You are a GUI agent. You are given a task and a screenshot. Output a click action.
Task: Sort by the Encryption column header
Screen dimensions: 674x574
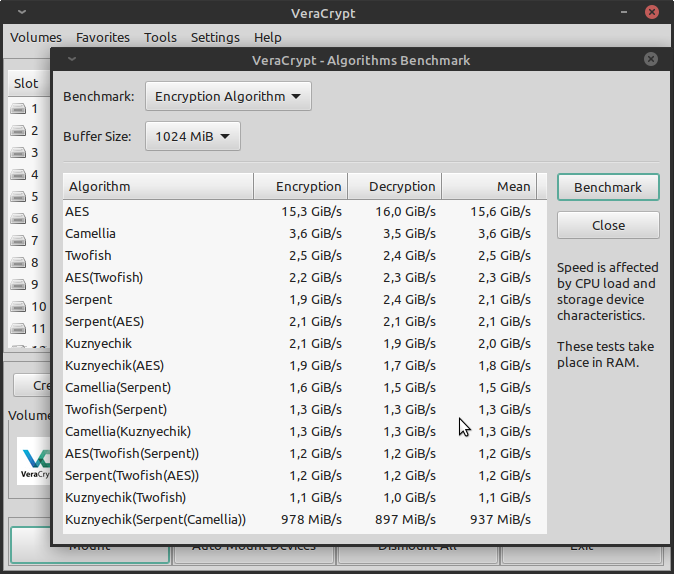pos(300,187)
